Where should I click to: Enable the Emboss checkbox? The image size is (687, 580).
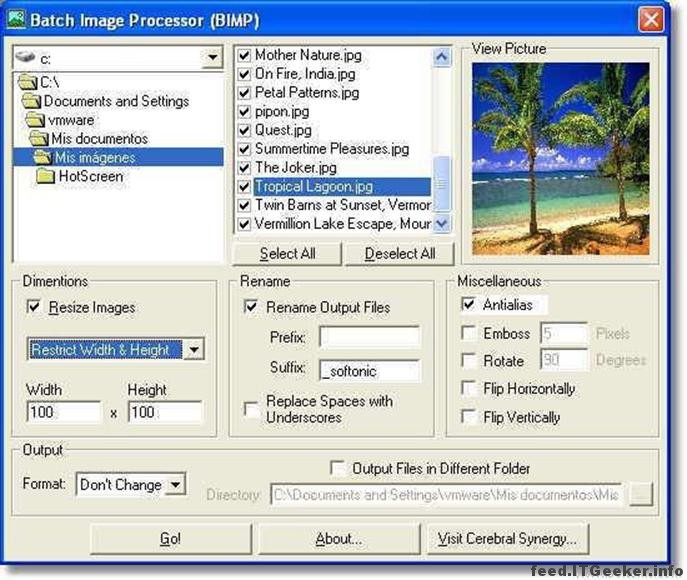469,333
